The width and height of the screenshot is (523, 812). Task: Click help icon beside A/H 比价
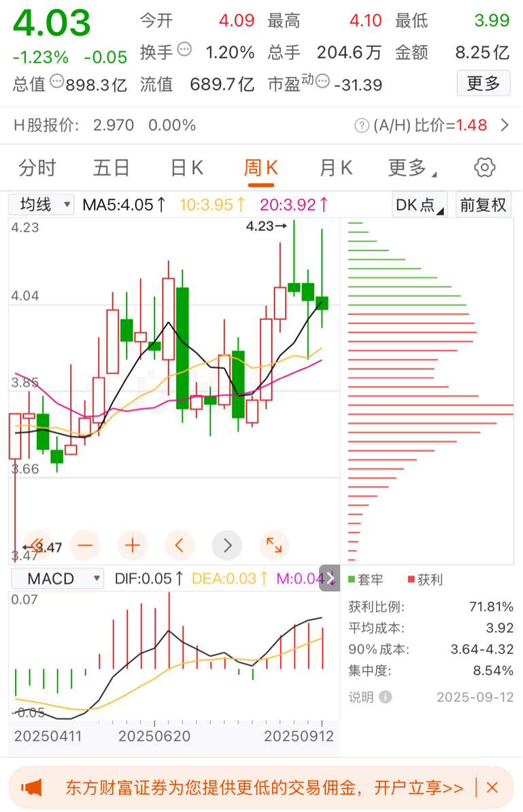tap(362, 125)
